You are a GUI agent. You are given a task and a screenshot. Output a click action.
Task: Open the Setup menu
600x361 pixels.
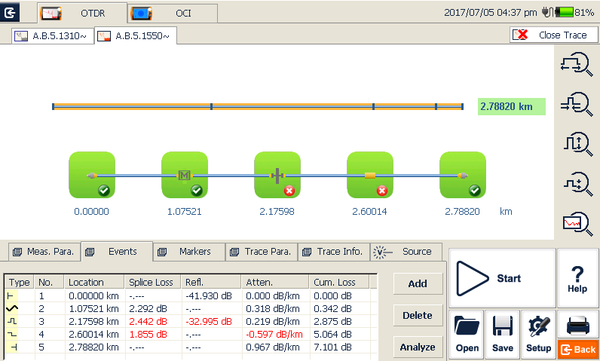pyautogui.click(x=538, y=335)
